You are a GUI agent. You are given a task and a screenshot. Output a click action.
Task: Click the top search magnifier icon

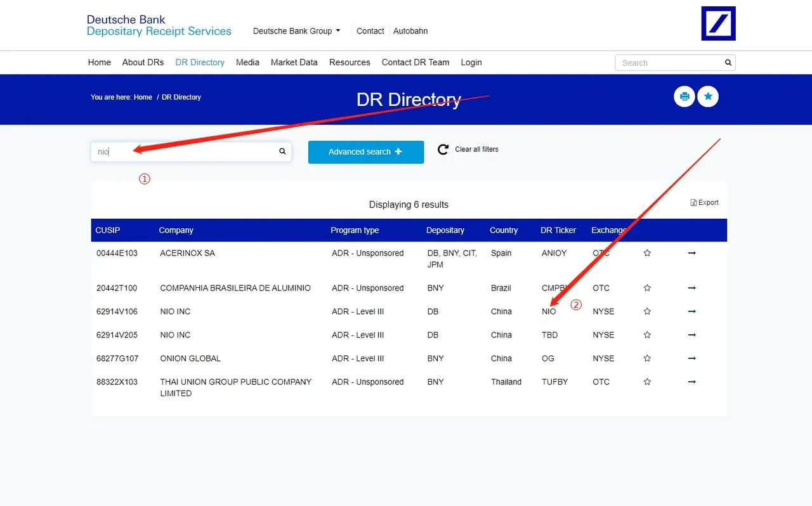[728, 63]
